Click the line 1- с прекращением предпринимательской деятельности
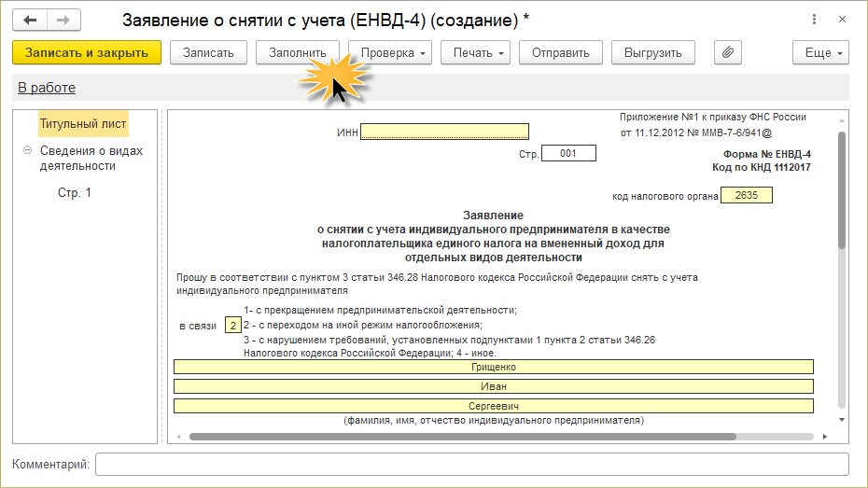Screen dimensions: 868x488 (380, 311)
